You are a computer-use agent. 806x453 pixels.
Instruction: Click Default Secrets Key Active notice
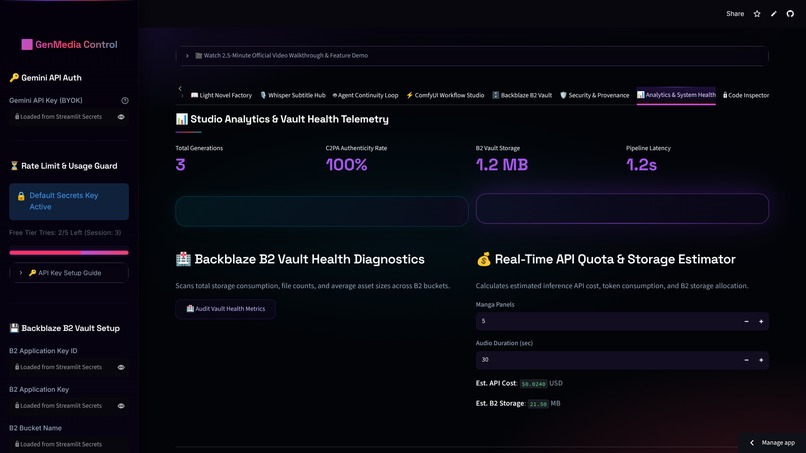click(69, 202)
